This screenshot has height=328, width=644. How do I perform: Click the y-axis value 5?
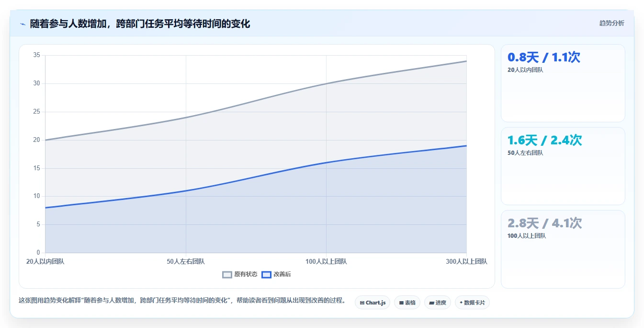(38, 224)
